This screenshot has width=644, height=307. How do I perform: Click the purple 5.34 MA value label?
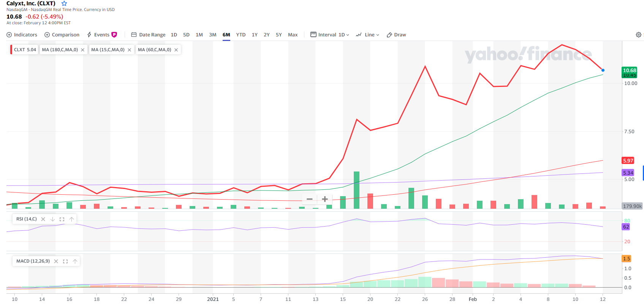628,173
